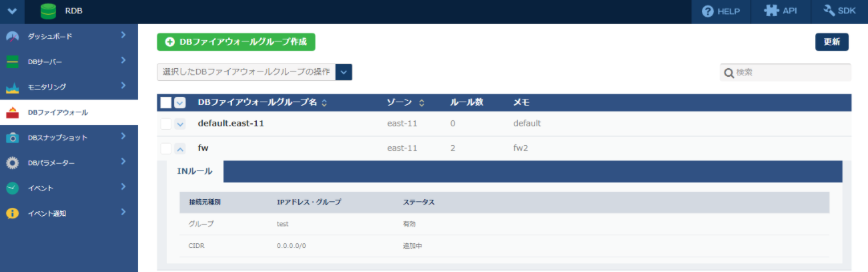Click the ダッシュボード gauge icon

tap(13, 36)
